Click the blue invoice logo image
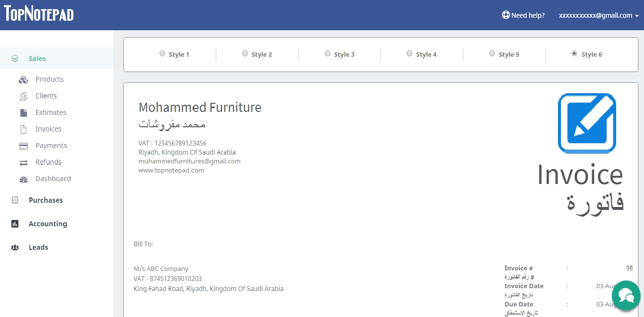The image size is (644, 317). tap(586, 123)
